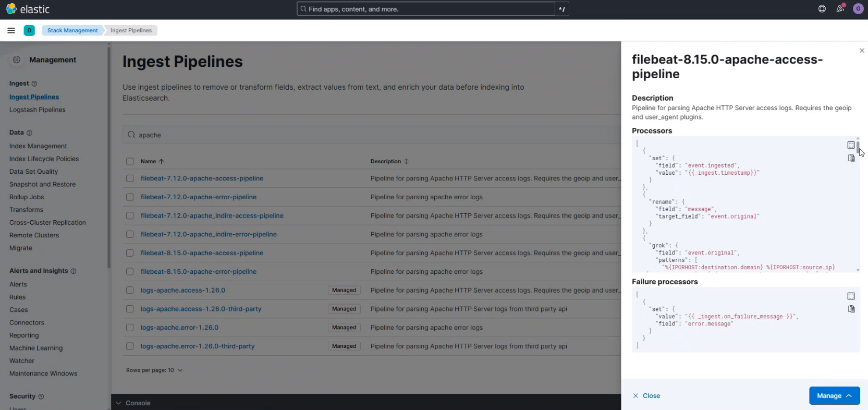Open the Manage actions dropdown
The height and width of the screenshot is (410, 868).
[x=834, y=395]
